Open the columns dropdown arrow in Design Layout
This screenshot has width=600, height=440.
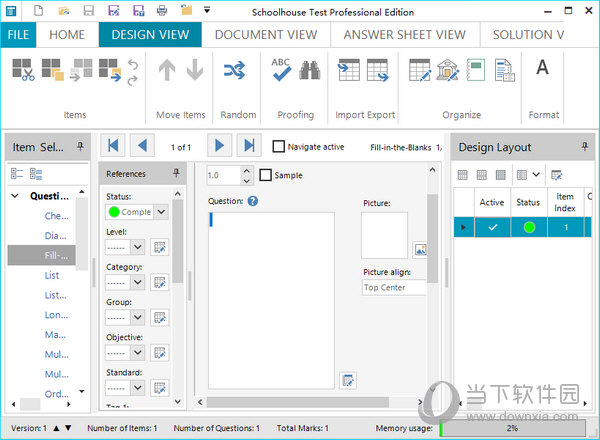(536, 175)
